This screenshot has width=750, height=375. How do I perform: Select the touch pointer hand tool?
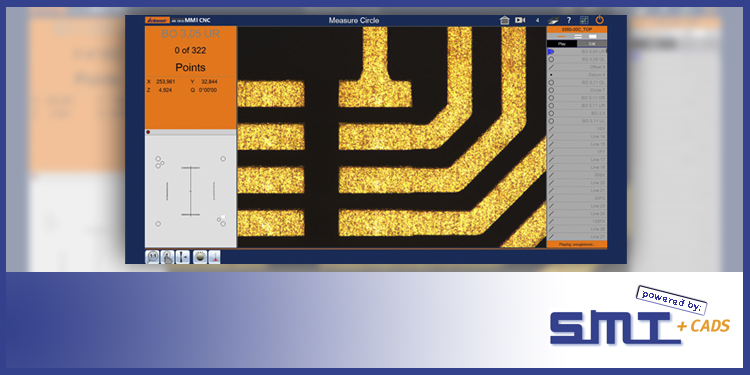coord(167,257)
